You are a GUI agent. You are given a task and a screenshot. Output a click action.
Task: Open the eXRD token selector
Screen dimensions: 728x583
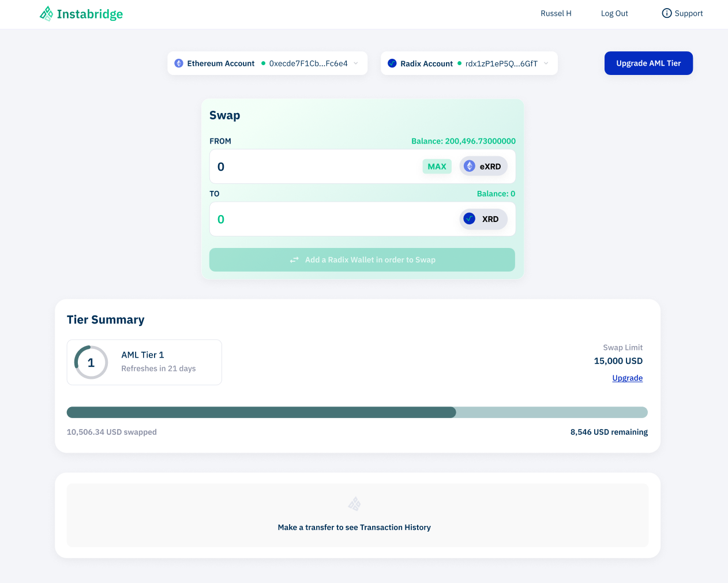[483, 166]
